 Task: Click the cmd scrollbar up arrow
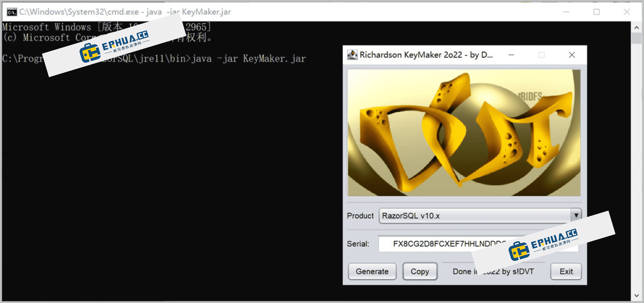coord(637,27)
